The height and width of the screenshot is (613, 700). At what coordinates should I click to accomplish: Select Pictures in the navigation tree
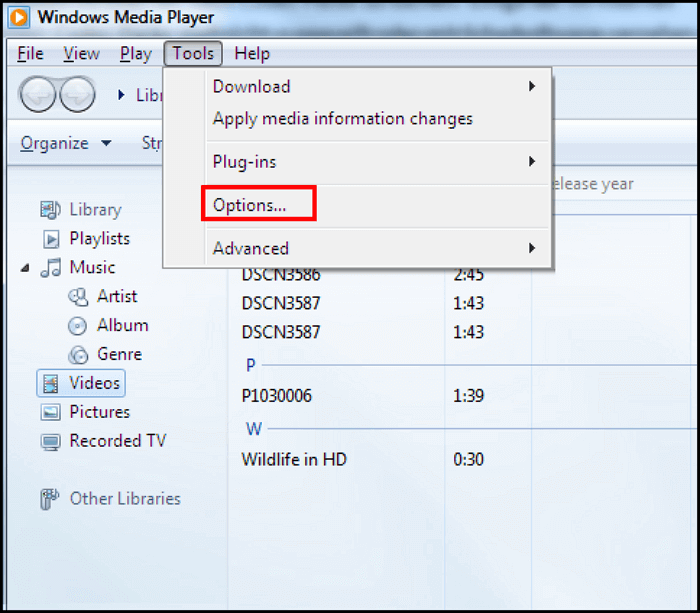(x=100, y=412)
